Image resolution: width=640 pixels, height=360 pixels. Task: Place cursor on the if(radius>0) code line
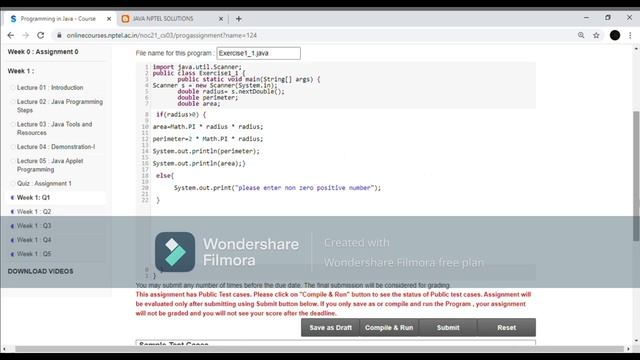click(181, 115)
